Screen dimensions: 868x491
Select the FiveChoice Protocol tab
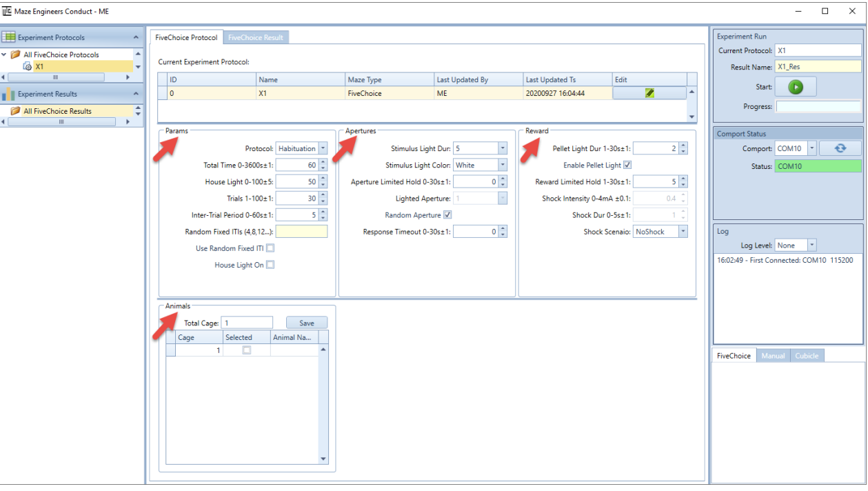(x=186, y=37)
